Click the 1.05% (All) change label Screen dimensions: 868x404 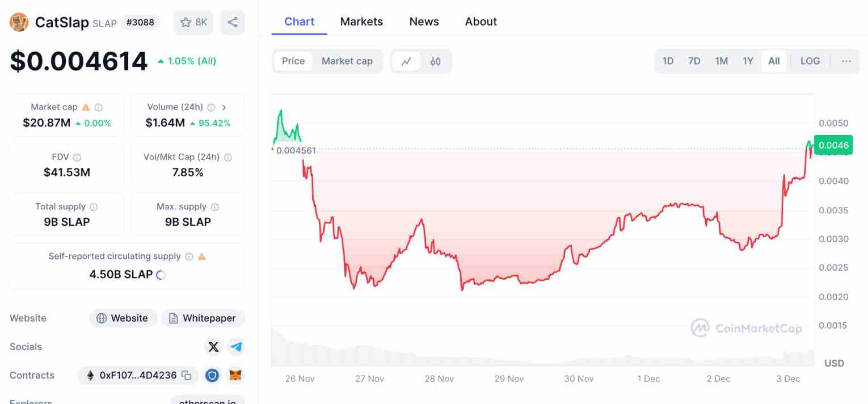pos(192,61)
